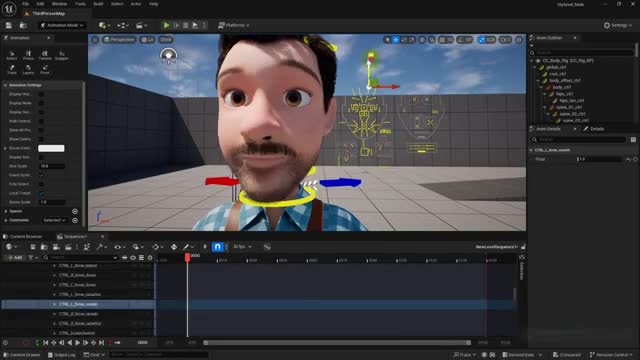Open the Window menu
Screen dimensions: 640x360
pos(60,4)
